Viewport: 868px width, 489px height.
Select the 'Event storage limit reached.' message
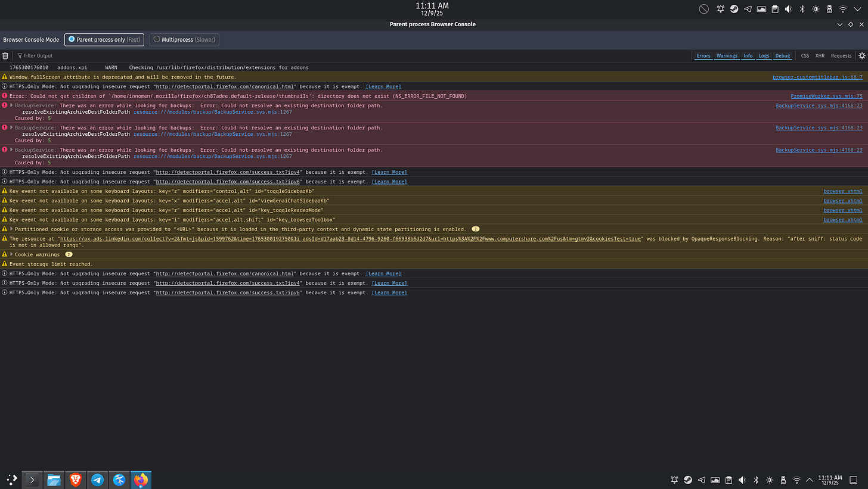tap(51, 264)
